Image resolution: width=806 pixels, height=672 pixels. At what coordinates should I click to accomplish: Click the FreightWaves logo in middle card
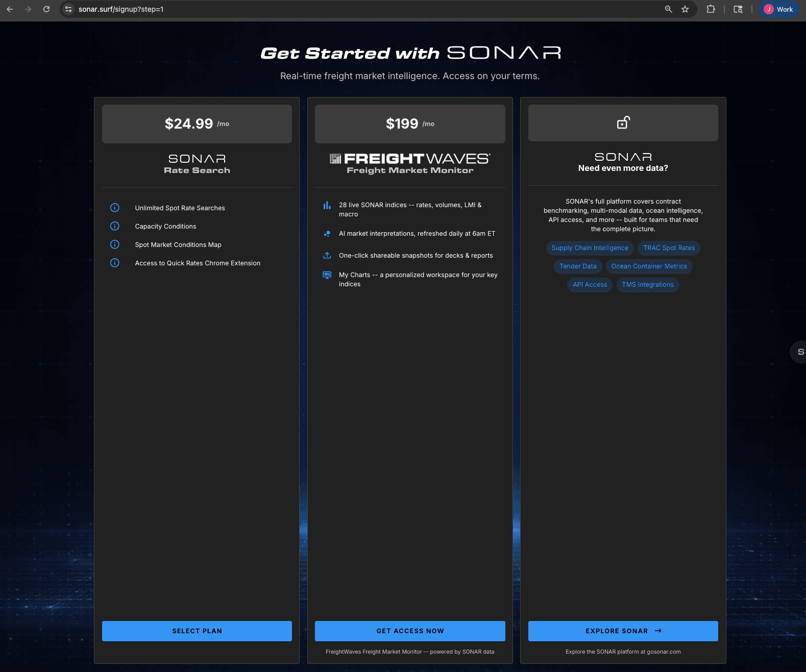coord(410,159)
